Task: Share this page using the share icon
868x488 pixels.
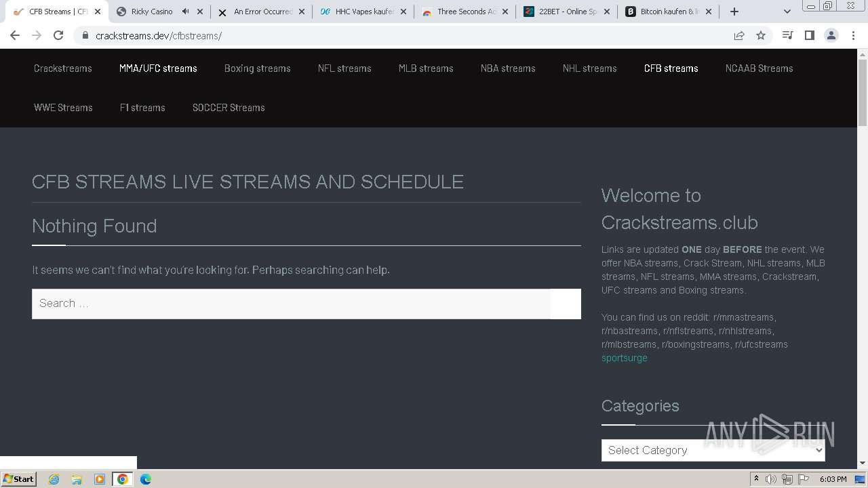Action: click(739, 35)
